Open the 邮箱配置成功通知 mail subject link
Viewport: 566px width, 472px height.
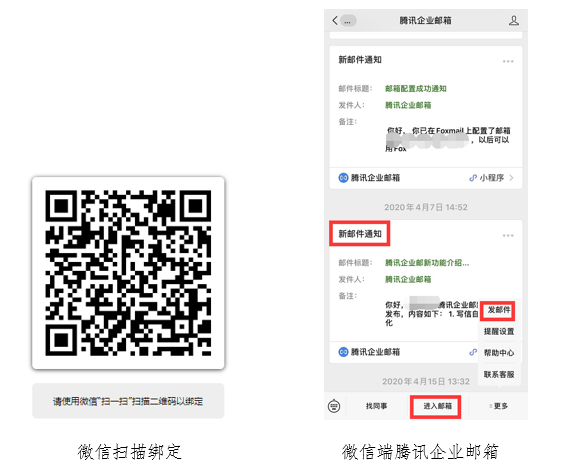(x=416, y=89)
